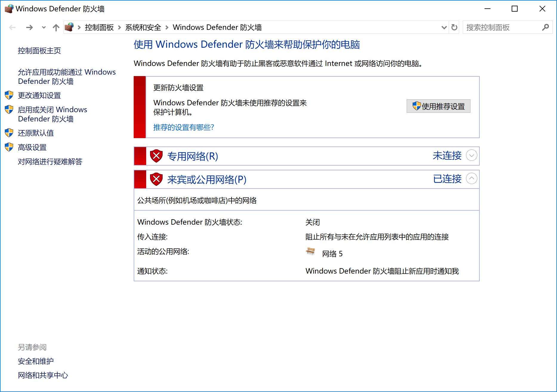The image size is (557, 392).
Task: Expand chevron before 控制面板 breadcrumb
Action: tap(79, 27)
